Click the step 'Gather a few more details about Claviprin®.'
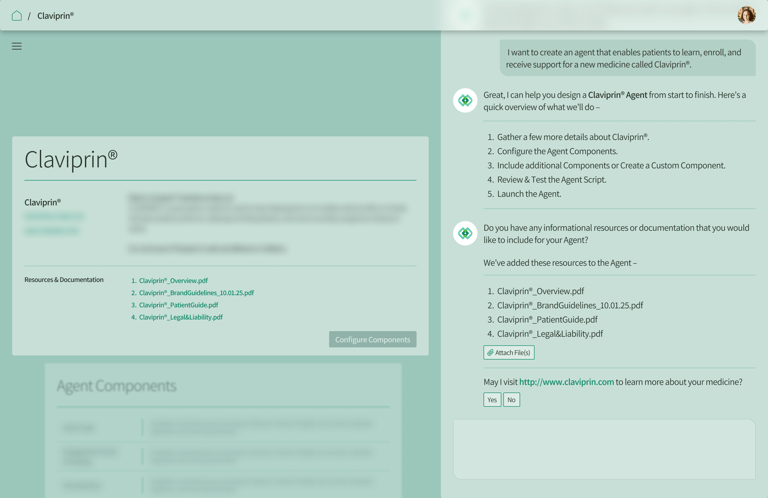The height and width of the screenshot is (498, 768). pyautogui.click(x=573, y=137)
